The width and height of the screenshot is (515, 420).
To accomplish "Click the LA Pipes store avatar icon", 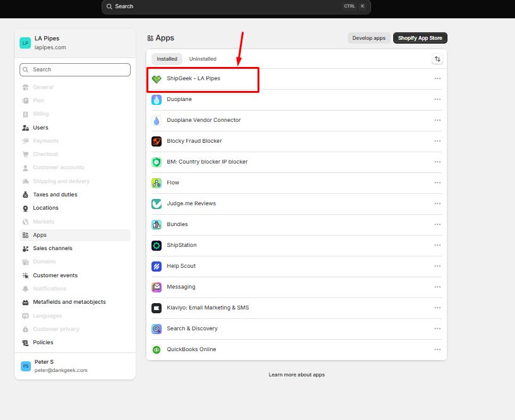I will [25, 43].
